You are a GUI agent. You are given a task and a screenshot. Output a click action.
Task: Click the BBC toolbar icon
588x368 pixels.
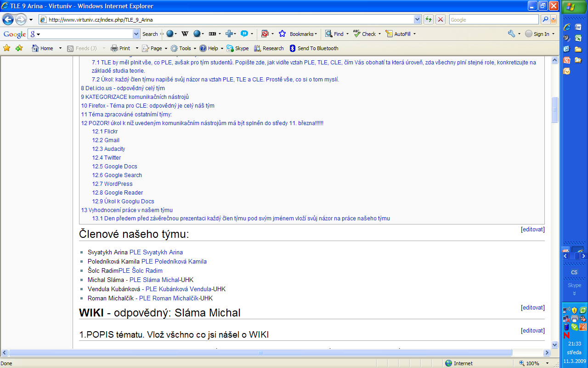pos(212,34)
